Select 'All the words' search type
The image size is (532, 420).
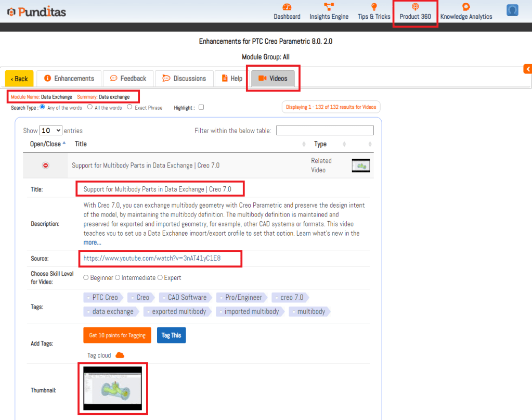[x=90, y=107]
